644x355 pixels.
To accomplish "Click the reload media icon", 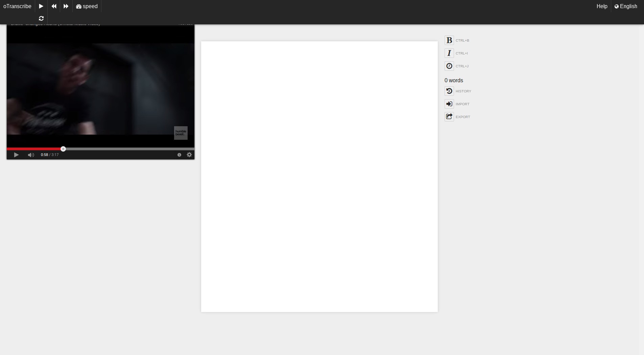I will point(41,18).
